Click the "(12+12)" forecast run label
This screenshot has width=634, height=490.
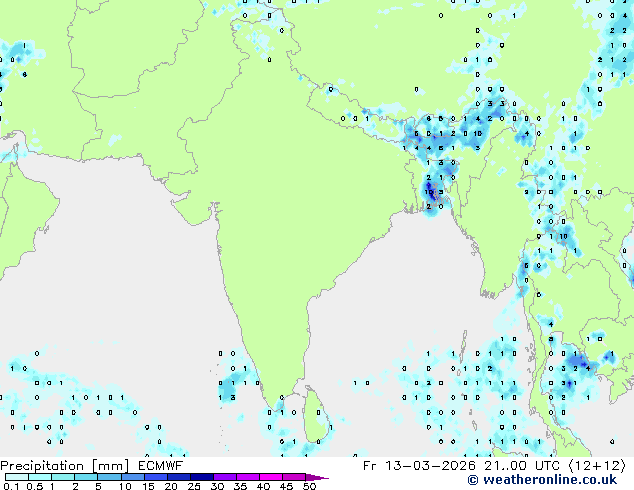[x=597, y=466]
